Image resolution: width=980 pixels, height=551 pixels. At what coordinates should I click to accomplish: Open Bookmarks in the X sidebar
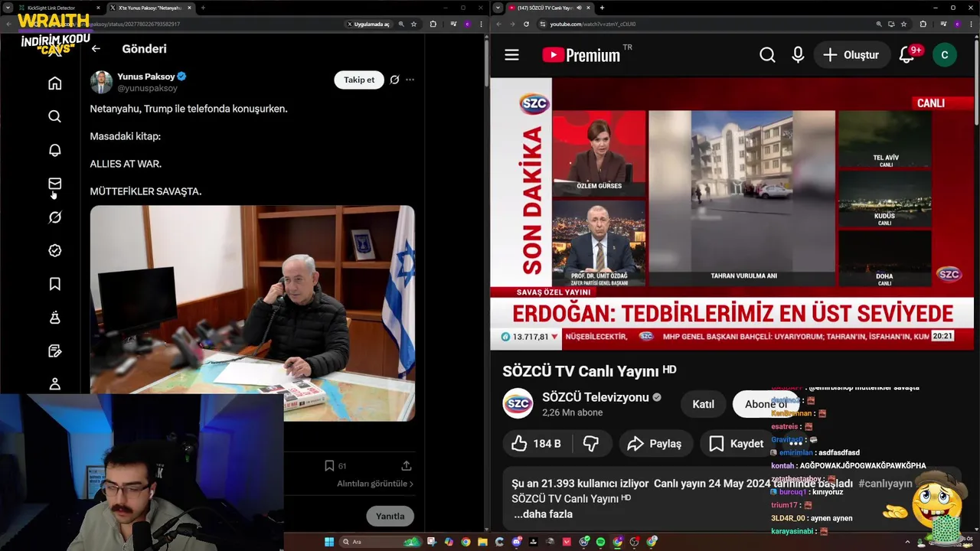[54, 284]
